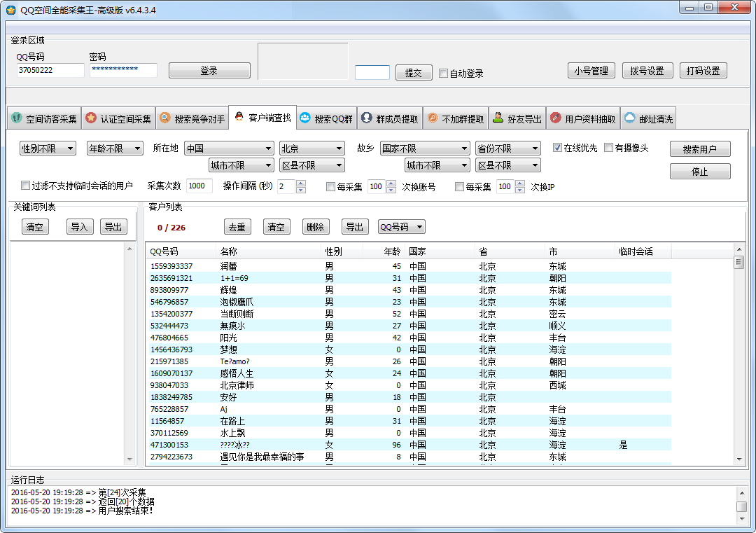Uncheck the 在线优先 option
Image resolution: width=756 pixels, height=533 pixels.
click(557, 148)
